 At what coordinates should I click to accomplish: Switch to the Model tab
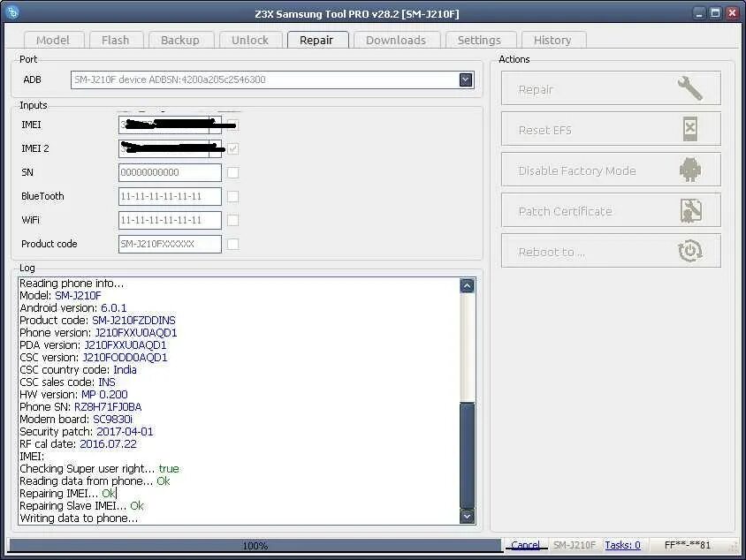pyautogui.click(x=53, y=40)
